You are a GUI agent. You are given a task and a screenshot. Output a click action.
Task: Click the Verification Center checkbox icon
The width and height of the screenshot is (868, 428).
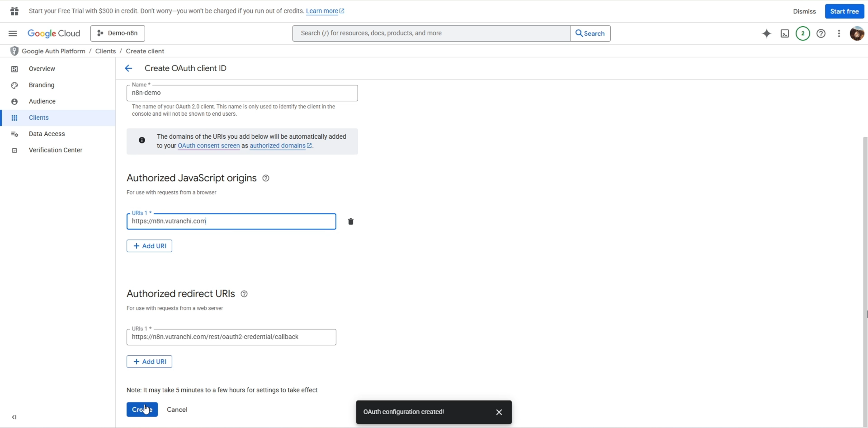coord(14,151)
